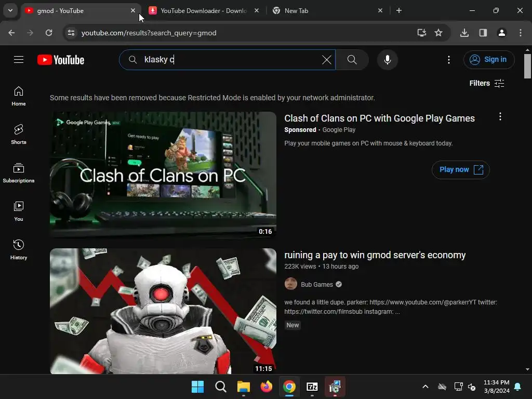The height and width of the screenshot is (399, 532).
Task: Open the You section in sidebar
Action: click(x=19, y=211)
